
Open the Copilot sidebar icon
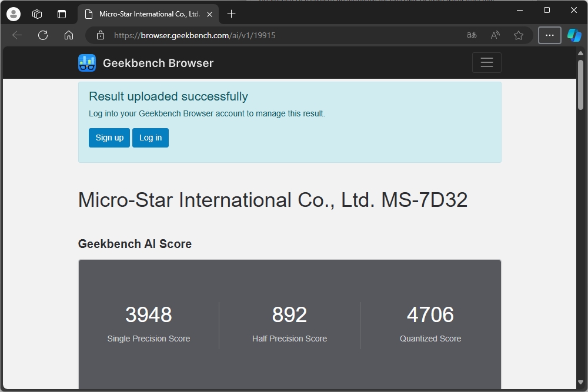click(574, 35)
